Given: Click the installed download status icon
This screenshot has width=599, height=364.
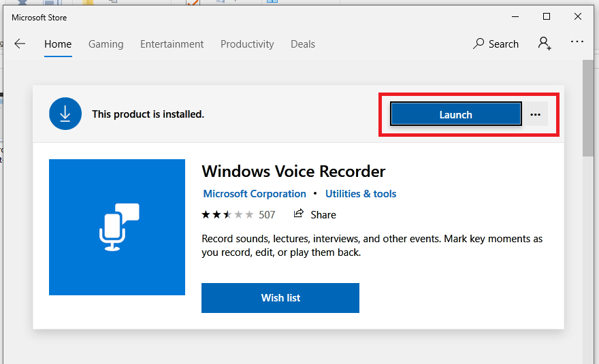Looking at the screenshot, I should pos(65,114).
